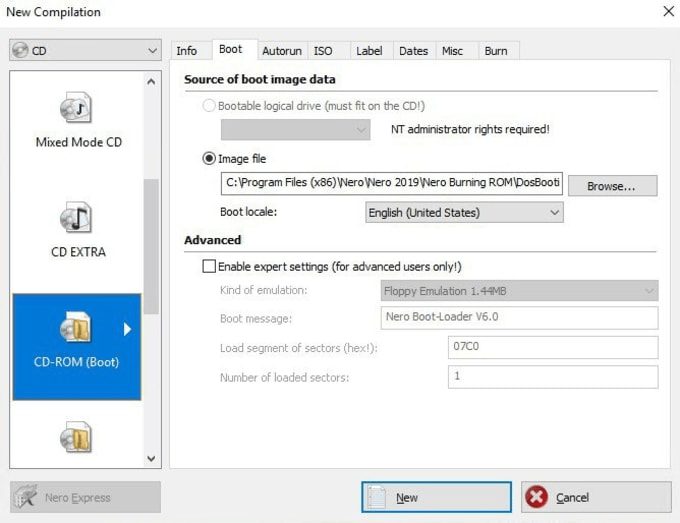Click the Browse... button
Screen dimensions: 680x523
pos(611,186)
